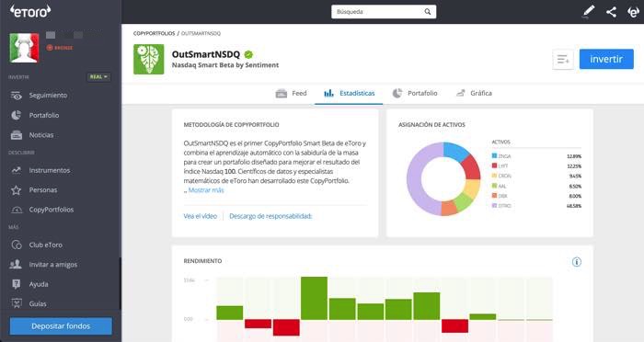Click the eToro logo in the sidebar
Screen dimensions: 644x342
[x=30, y=11]
